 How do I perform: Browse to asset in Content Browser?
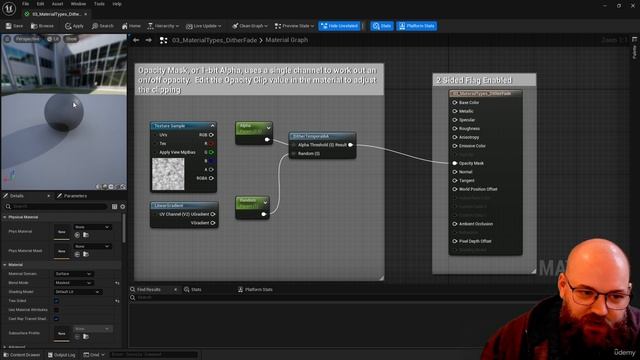42,26
